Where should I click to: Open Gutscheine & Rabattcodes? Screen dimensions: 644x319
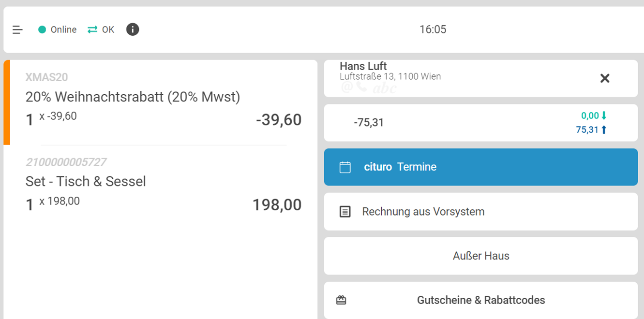pyautogui.click(x=481, y=300)
